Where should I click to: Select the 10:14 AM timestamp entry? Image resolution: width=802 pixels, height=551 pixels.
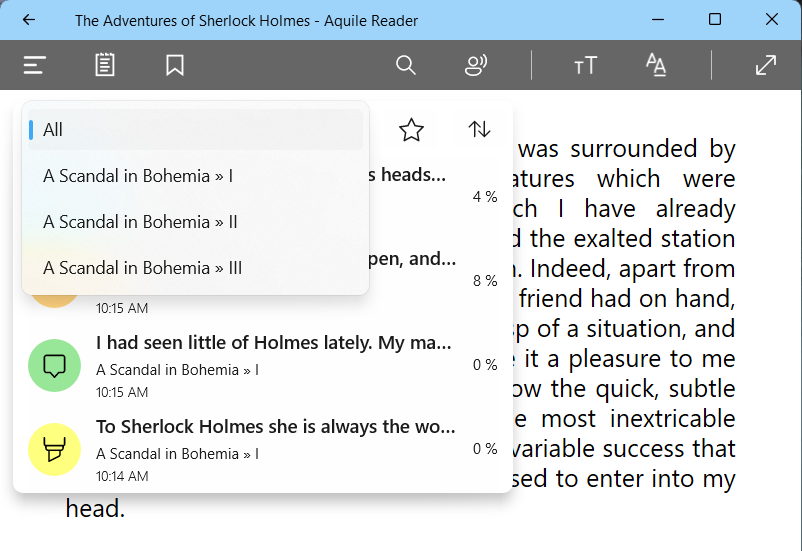tap(122, 476)
